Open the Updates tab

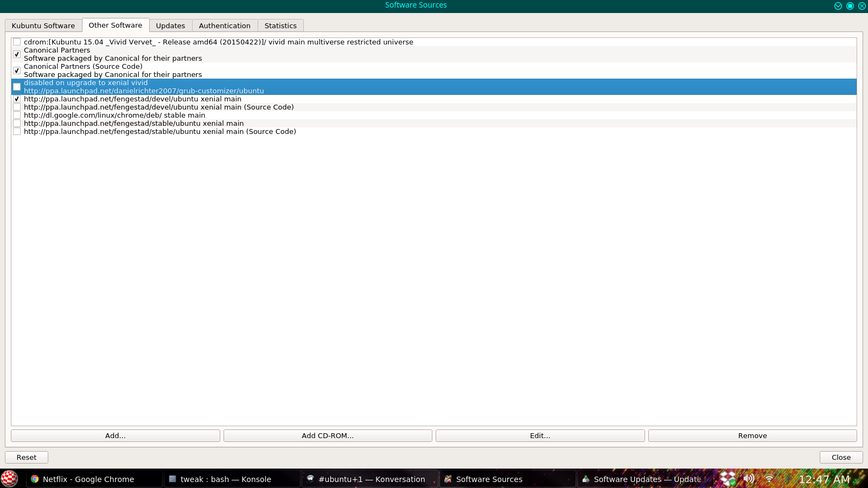click(x=170, y=25)
